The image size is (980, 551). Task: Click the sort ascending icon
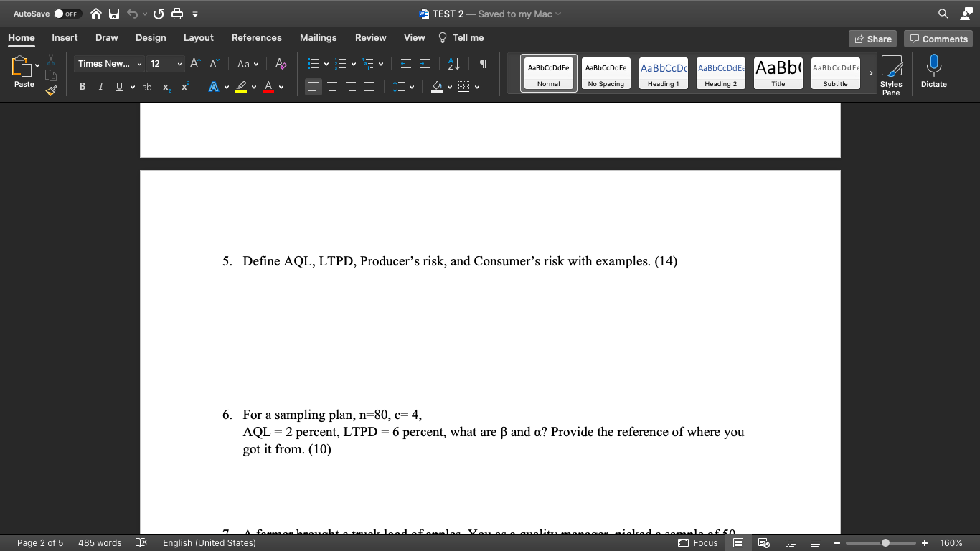pyautogui.click(x=453, y=64)
